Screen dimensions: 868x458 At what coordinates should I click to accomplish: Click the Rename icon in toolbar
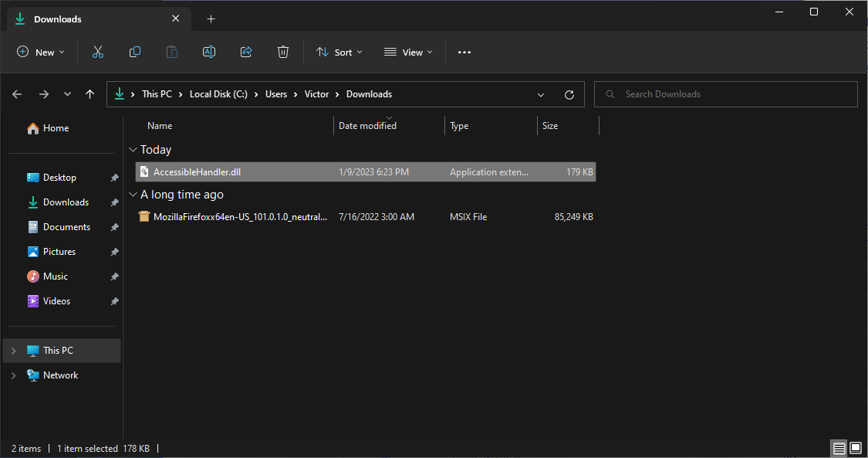(208, 52)
